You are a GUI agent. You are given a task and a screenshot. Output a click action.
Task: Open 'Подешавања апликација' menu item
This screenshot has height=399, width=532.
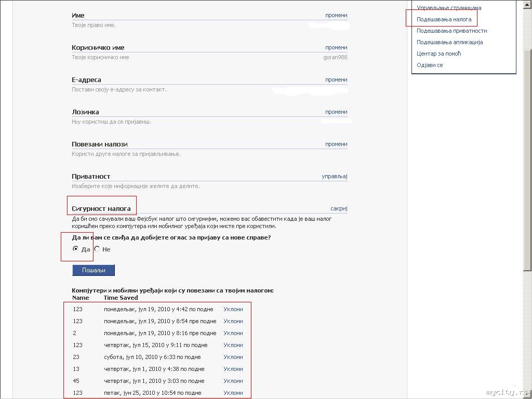coord(449,43)
